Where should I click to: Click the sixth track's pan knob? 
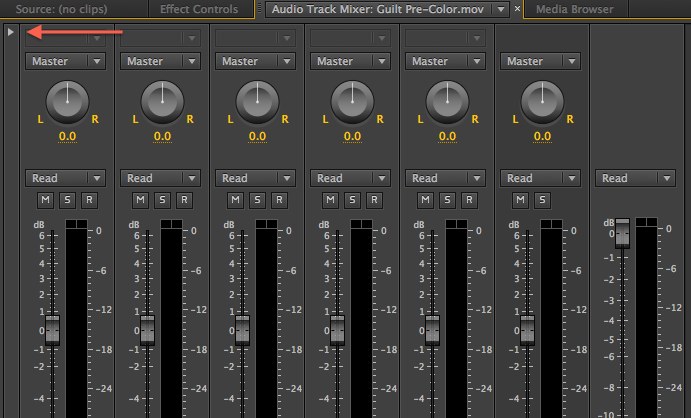[542, 100]
